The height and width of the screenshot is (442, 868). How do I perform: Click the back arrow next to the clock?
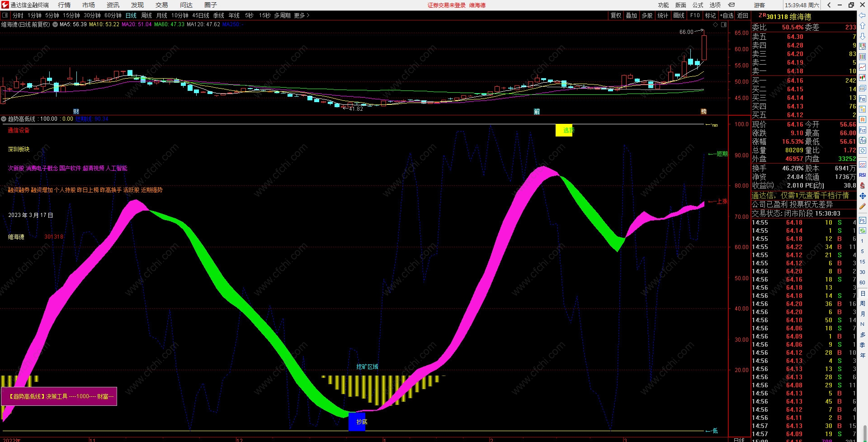[x=829, y=5]
